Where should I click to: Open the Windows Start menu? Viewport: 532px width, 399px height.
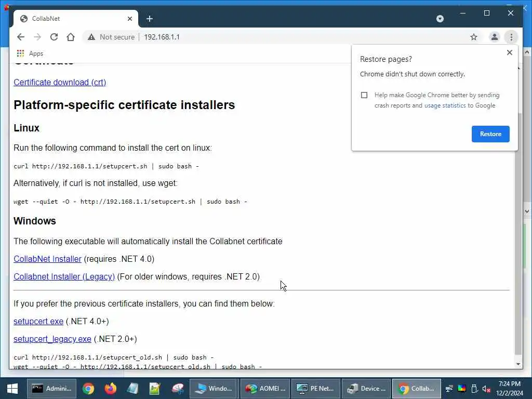(x=12, y=389)
